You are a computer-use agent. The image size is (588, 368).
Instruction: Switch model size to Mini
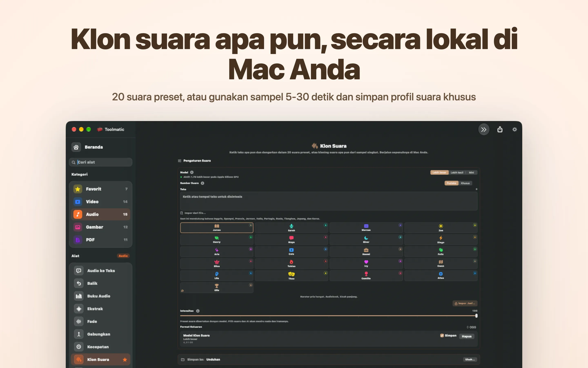[x=471, y=173]
